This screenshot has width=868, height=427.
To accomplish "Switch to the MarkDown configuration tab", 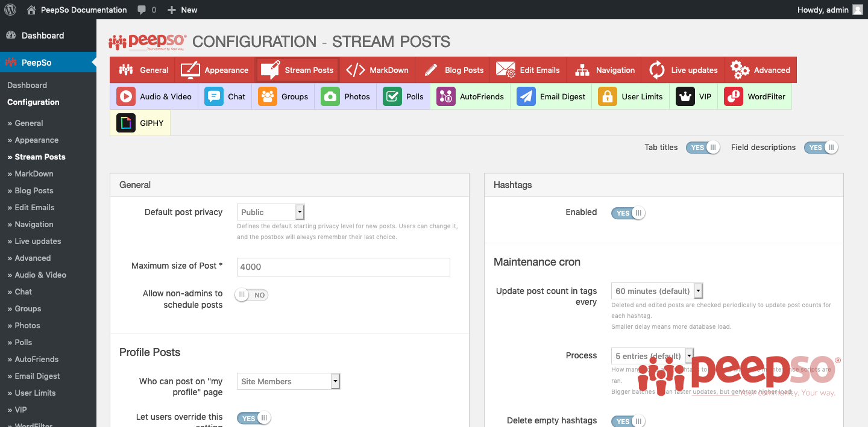I will (377, 70).
